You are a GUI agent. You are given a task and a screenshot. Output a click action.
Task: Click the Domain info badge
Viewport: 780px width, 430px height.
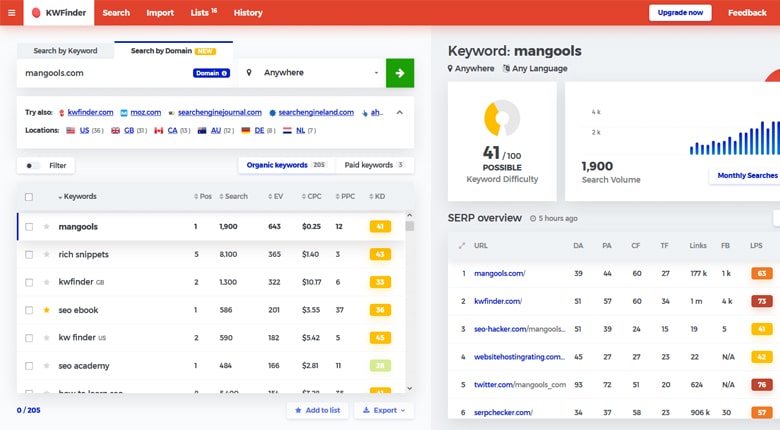(211, 73)
